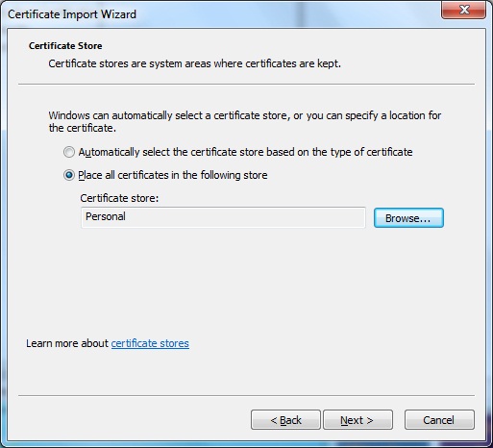Click inside the Certificate store text field
The image size is (493, 448).
click(x=223, y=217)
